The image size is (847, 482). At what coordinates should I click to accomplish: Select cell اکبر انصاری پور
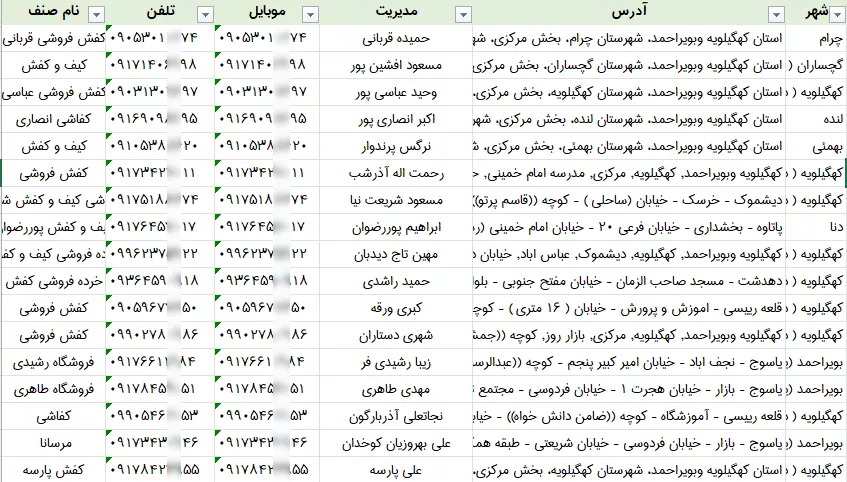pos(396,119)
